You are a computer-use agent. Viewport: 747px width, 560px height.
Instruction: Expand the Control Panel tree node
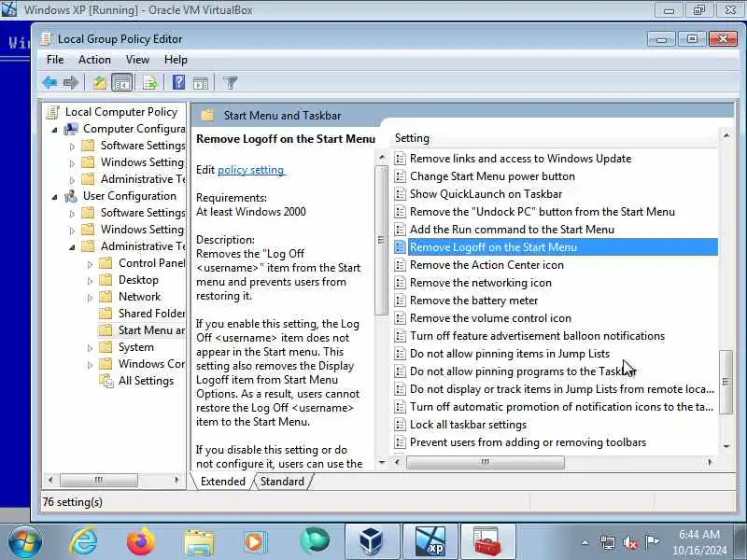[x=90, y=264]
